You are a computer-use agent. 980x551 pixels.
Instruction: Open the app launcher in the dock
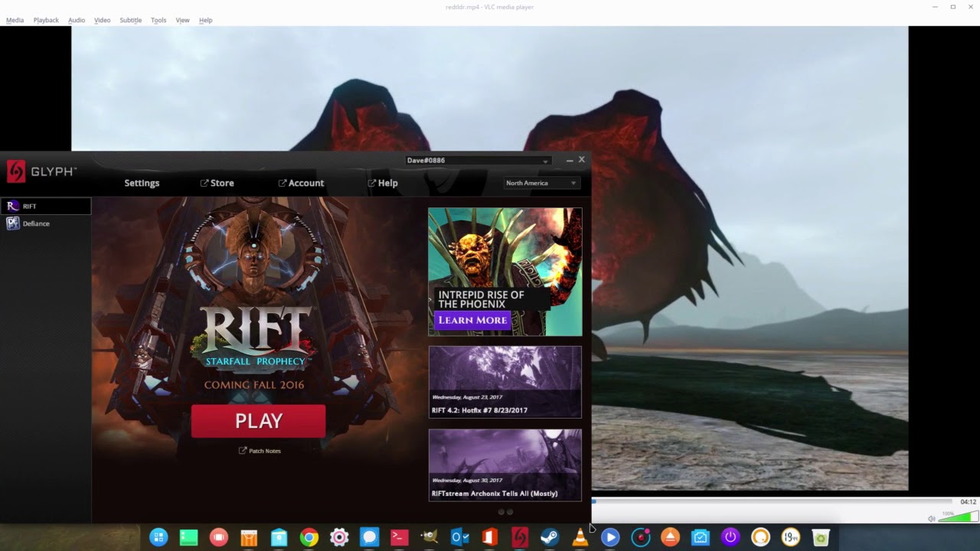(x=158, y=537)
